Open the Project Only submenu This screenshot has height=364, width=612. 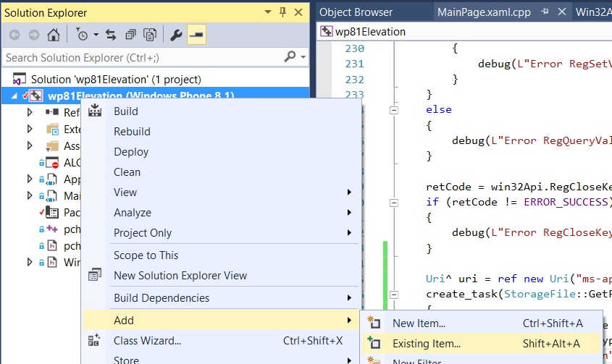220,233
